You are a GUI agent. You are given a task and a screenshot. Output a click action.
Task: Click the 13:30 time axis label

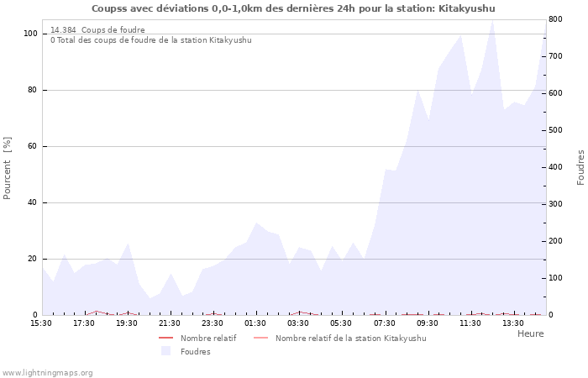pyautogui.click(x=512, y=323)
